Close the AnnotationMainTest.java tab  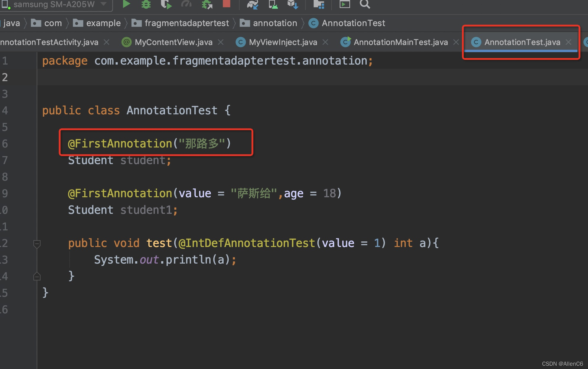coord(456,42)
